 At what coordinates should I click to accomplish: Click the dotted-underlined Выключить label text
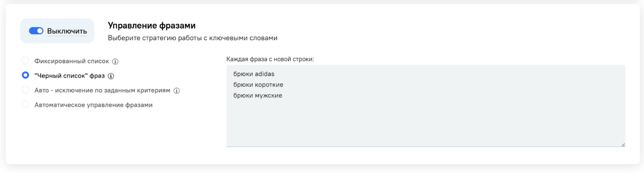(67, 31)
